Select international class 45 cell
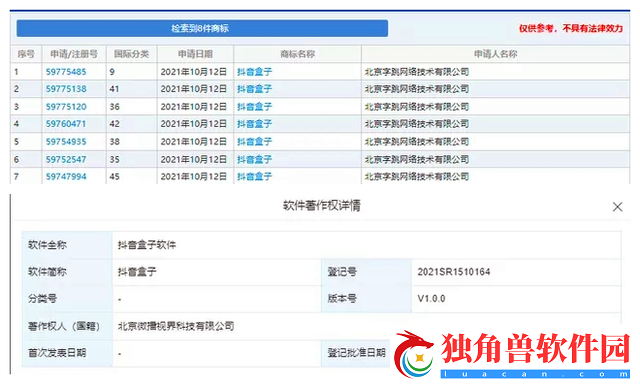The image size is (640, 384). (x=131, y=176)
